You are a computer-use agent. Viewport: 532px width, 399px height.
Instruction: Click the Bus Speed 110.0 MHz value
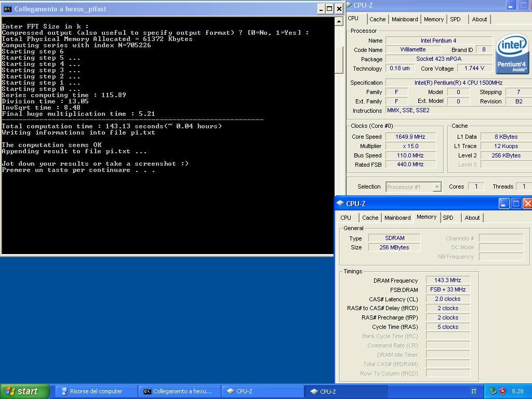pyautogui.click(x=410, y=155)
